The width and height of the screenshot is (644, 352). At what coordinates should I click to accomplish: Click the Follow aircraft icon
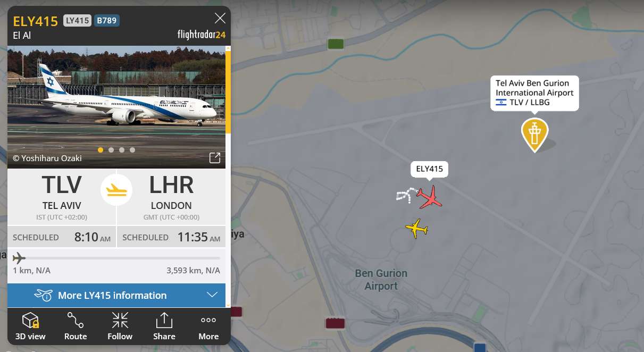click(x=120, y=326)
